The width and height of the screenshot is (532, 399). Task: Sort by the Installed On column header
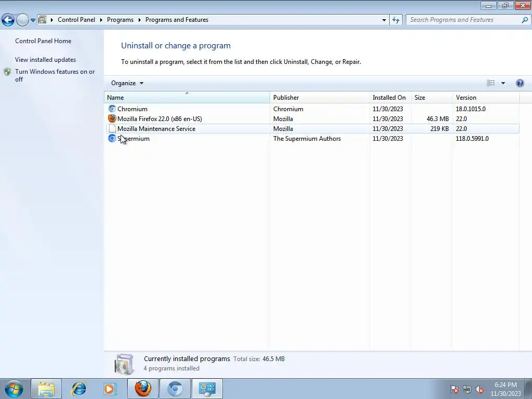[x=390, y=97]
